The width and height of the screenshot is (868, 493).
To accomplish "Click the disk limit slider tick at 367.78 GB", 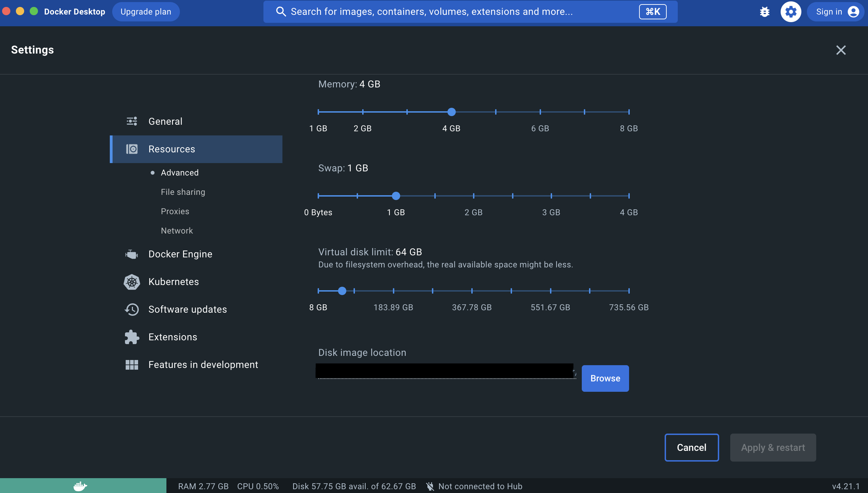I will coord(472,291).
